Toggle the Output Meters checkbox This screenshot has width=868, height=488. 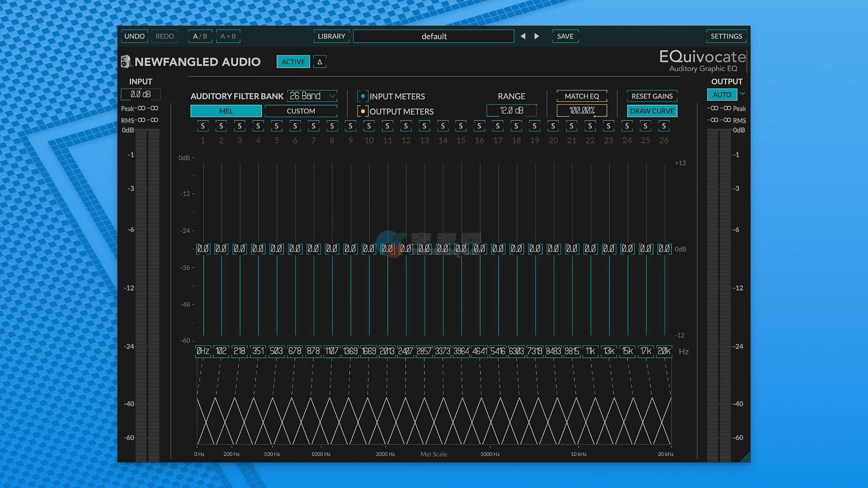tap(363, 111)
